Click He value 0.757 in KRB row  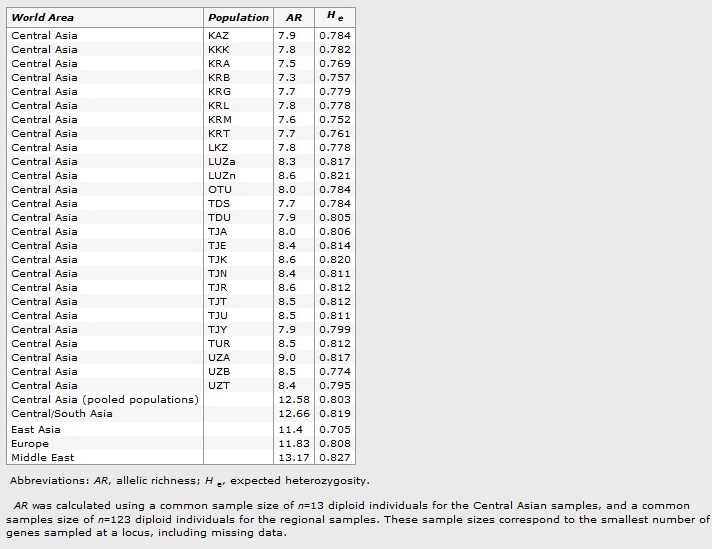tap(335, 78)
